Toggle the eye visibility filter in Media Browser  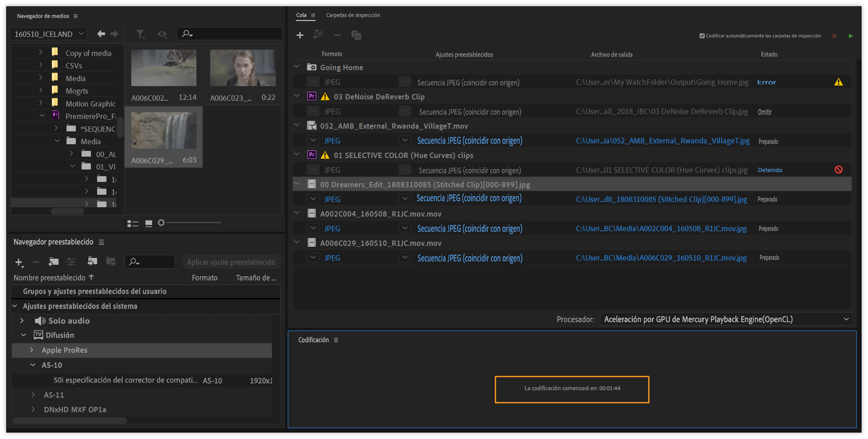(162, 34)
